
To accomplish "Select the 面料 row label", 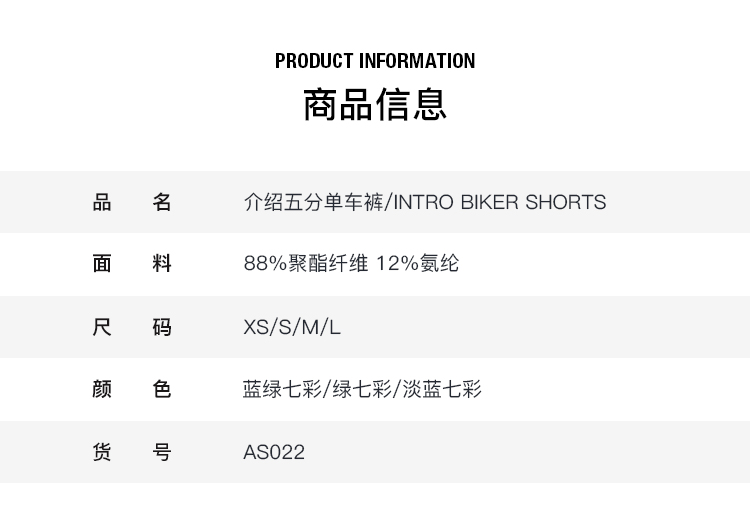I will 132,264.
